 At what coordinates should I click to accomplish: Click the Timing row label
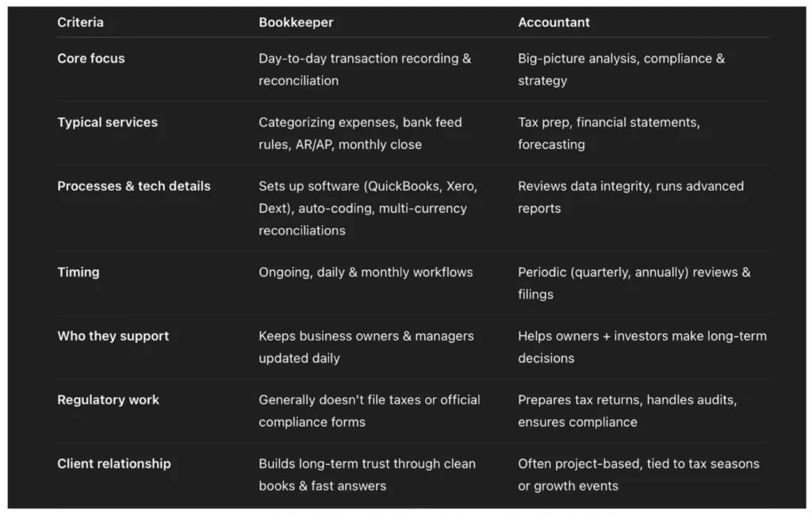[x=79, y=273]
